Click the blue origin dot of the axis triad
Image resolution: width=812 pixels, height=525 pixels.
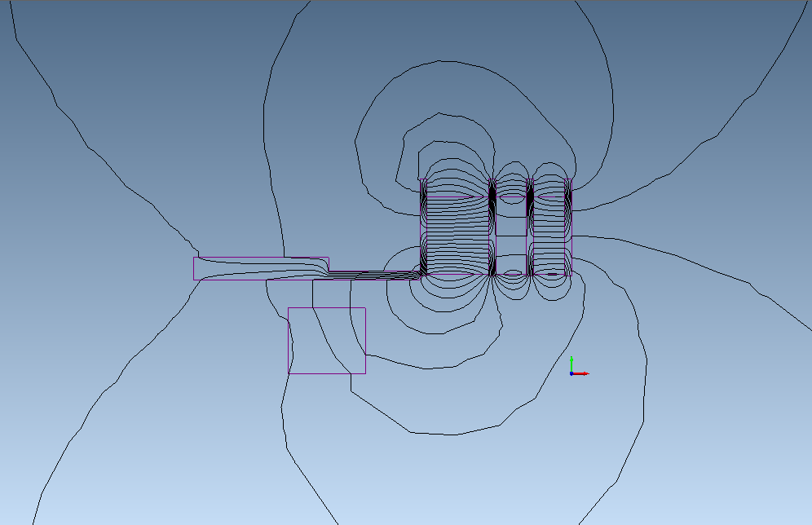pos(571,373)
